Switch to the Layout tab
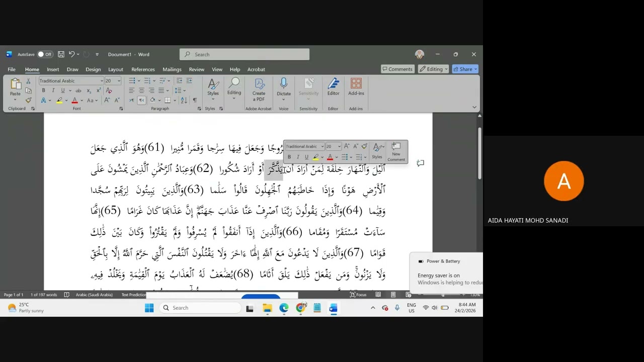The image size is (644, 362). pyautogui.click(x=115, y=69)
